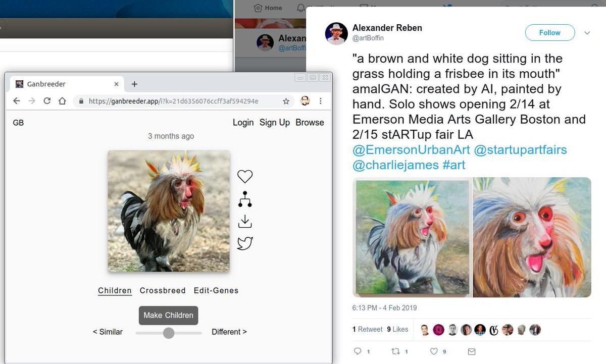This screenshot has height=364, width=606.
Task: Open the Login link on Ganbreeder
Action: point(243,123)
